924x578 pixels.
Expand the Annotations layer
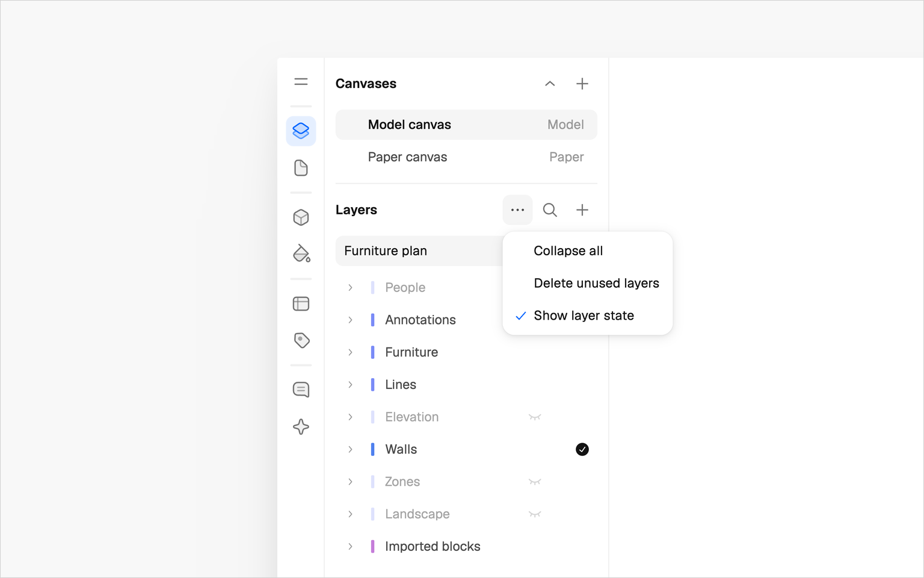[x=350, y=320]
